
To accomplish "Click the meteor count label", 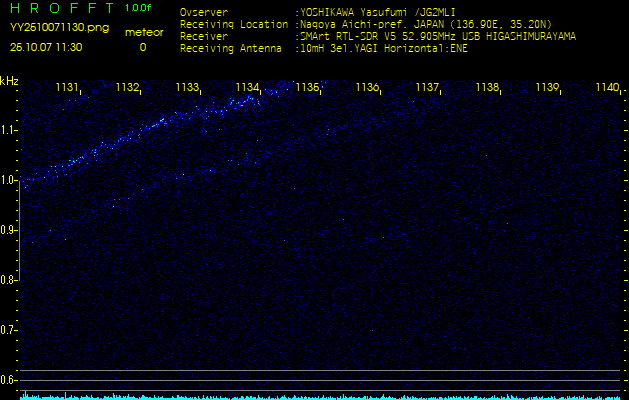I will tap(144, 33).
